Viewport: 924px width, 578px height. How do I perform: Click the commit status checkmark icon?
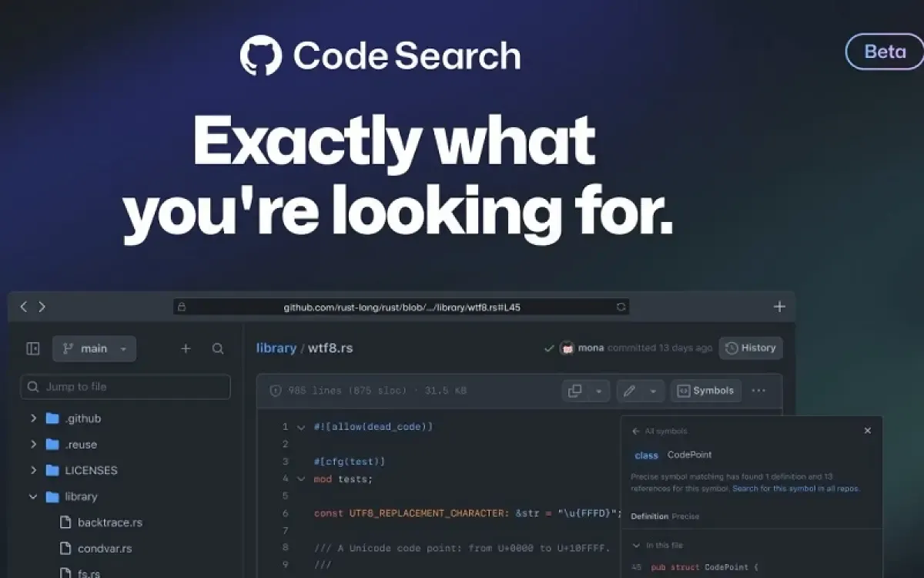(549, 348)
